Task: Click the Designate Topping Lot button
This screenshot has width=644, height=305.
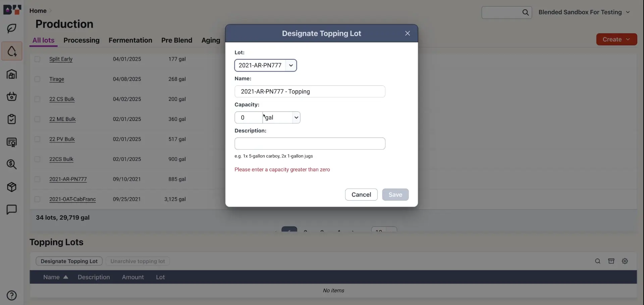Action: 69,261
